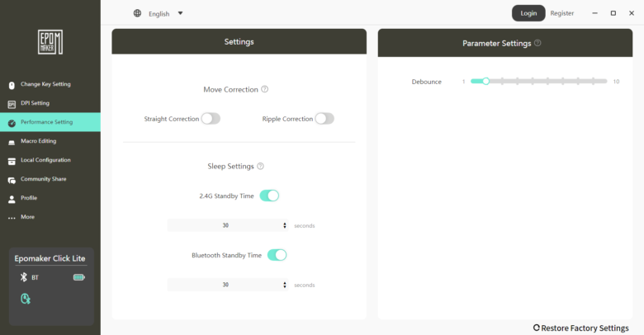Click Restore Factory Settings
Image resolution: width=644 pixels, height=335 pixels.
[x=580, y=328]
